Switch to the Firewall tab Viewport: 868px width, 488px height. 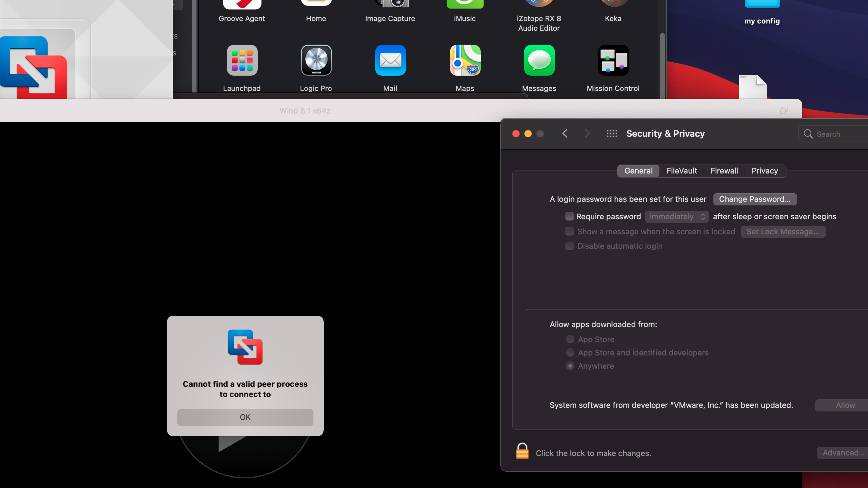pos(724,171)
